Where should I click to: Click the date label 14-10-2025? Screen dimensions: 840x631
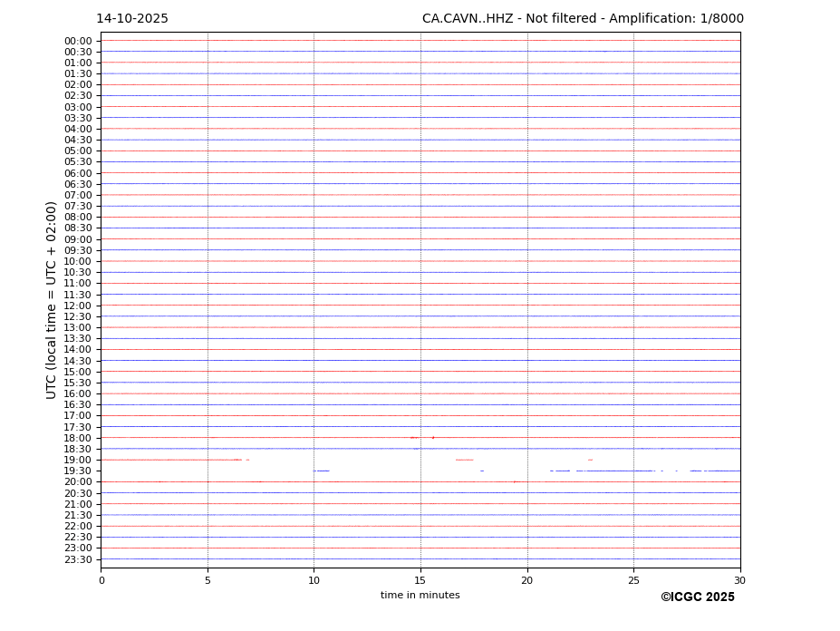tap(132, 19)
